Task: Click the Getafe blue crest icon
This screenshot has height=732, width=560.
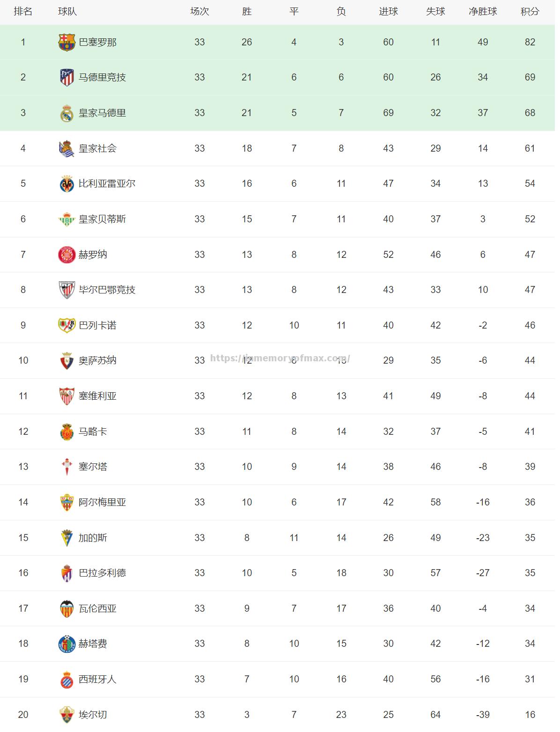Action: (x=67, y=644)
